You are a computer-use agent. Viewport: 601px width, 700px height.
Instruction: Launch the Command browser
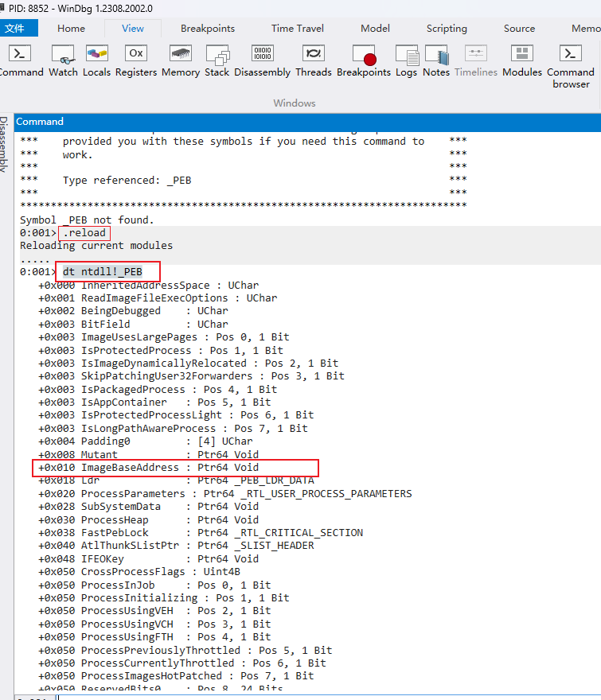click(x=571, y=64)
